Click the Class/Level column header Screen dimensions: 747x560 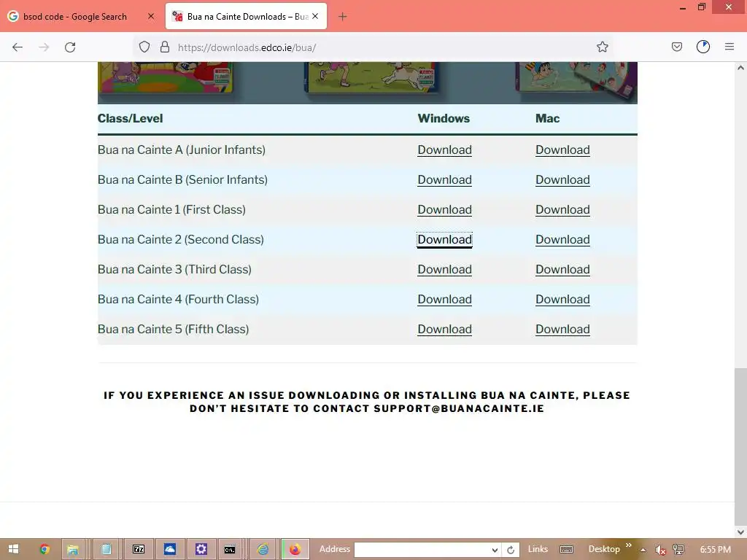[130, 119]
